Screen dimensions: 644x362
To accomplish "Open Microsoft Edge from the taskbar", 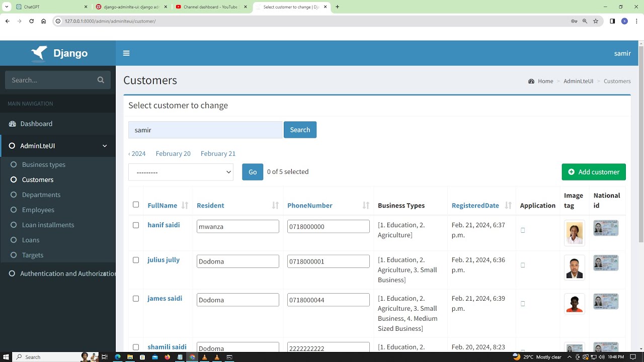I will pos(118,357).
